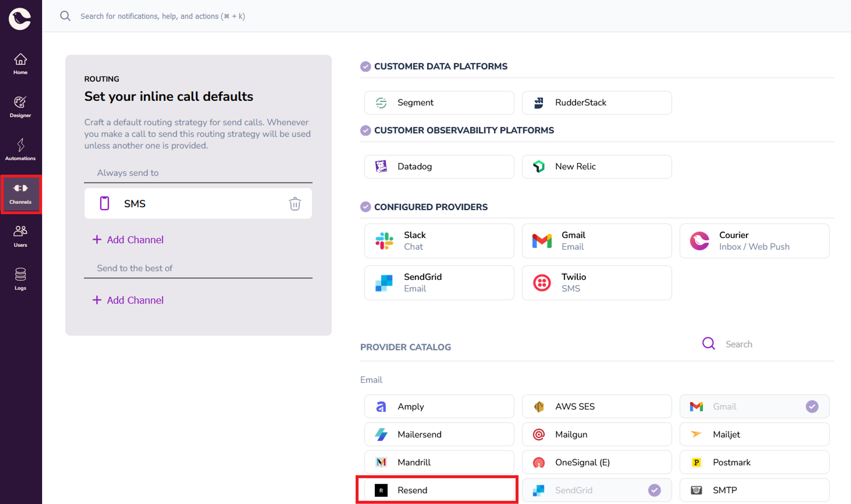Click the Customer Data Platforms check badge
The width and height of the screenshot is (851, 504).
tap(366, 66)
